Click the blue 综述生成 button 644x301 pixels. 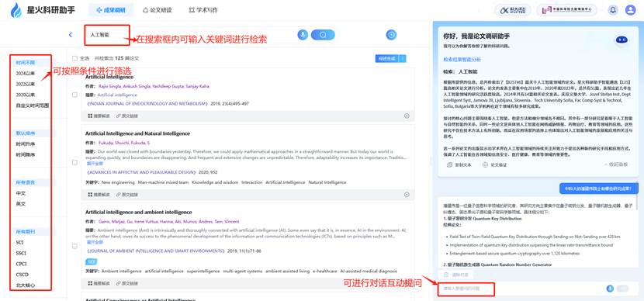386,59
